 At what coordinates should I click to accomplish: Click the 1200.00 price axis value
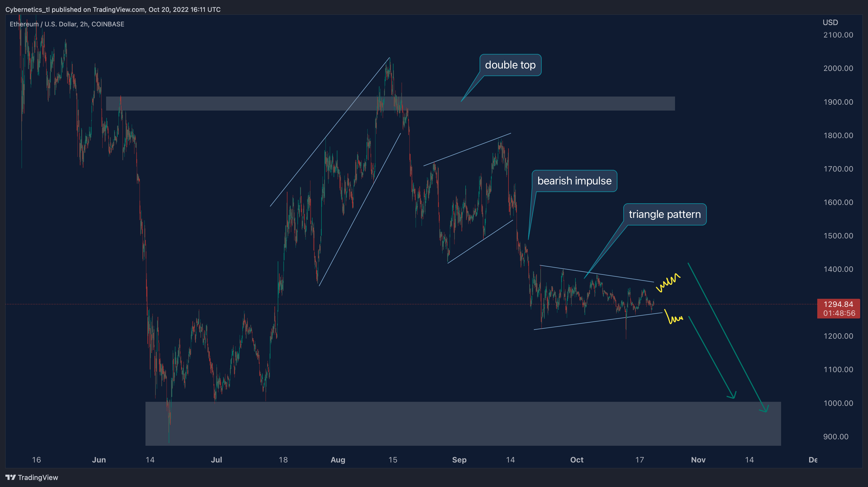click(838, 336)
